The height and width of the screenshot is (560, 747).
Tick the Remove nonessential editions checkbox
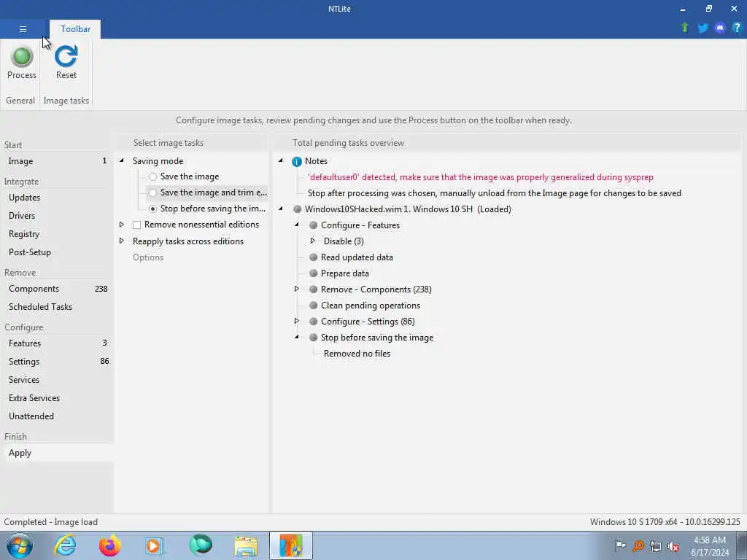point(136,225)
